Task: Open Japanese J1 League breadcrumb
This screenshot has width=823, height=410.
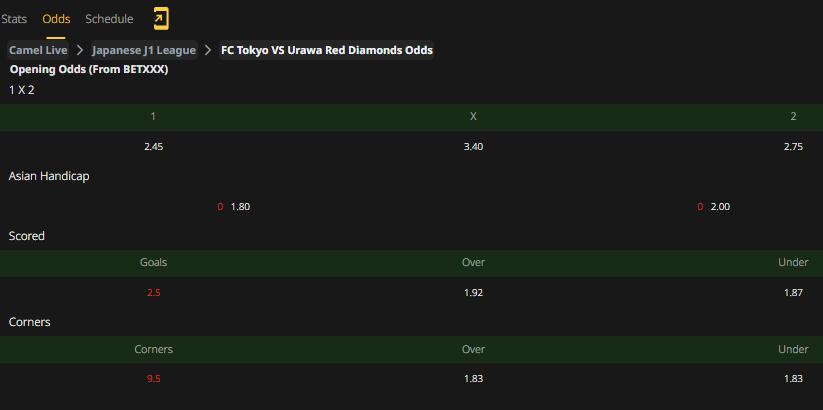Action: coord(144,50)
